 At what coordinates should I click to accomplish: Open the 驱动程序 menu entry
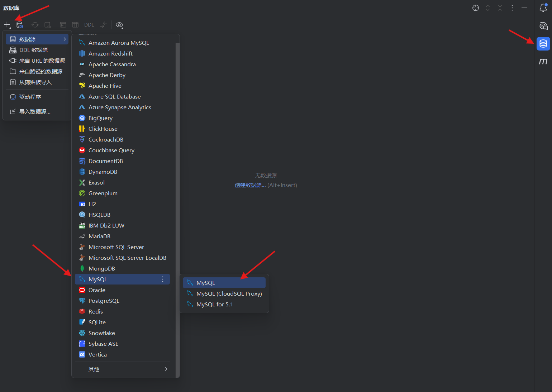tap(37, 97)
